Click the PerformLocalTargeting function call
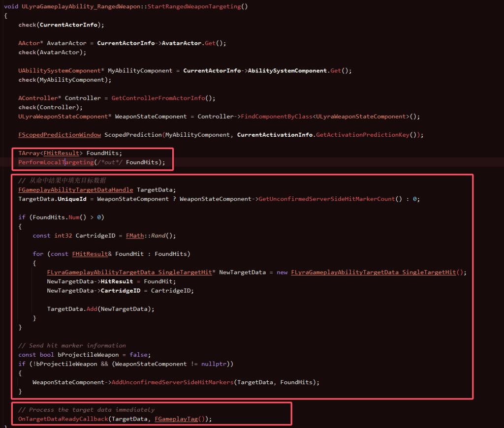The width and height of the screenshot is (504, 428). [56, 162]
